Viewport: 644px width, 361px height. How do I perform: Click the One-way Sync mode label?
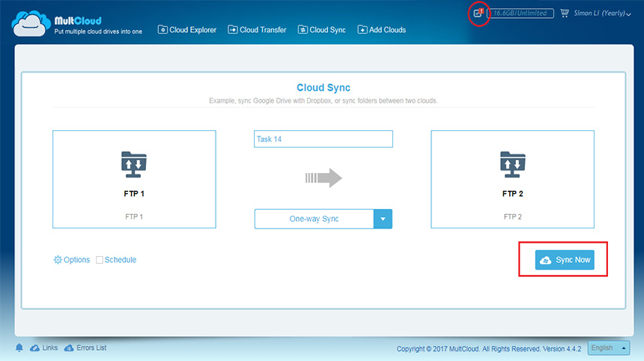[315, 219]
